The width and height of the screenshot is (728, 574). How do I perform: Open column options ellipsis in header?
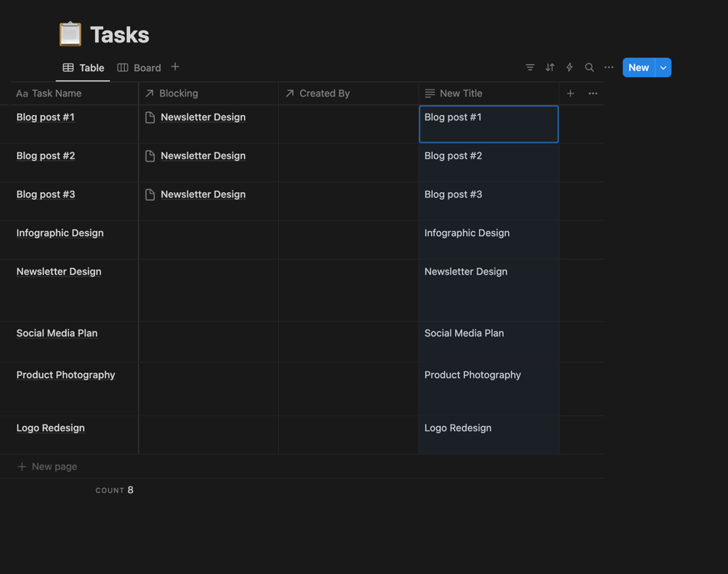pos(593,93)
